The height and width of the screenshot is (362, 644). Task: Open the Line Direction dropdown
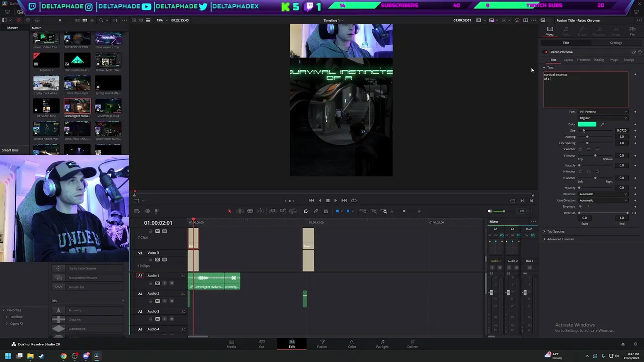pyautogui.click(x=603, y=201)
